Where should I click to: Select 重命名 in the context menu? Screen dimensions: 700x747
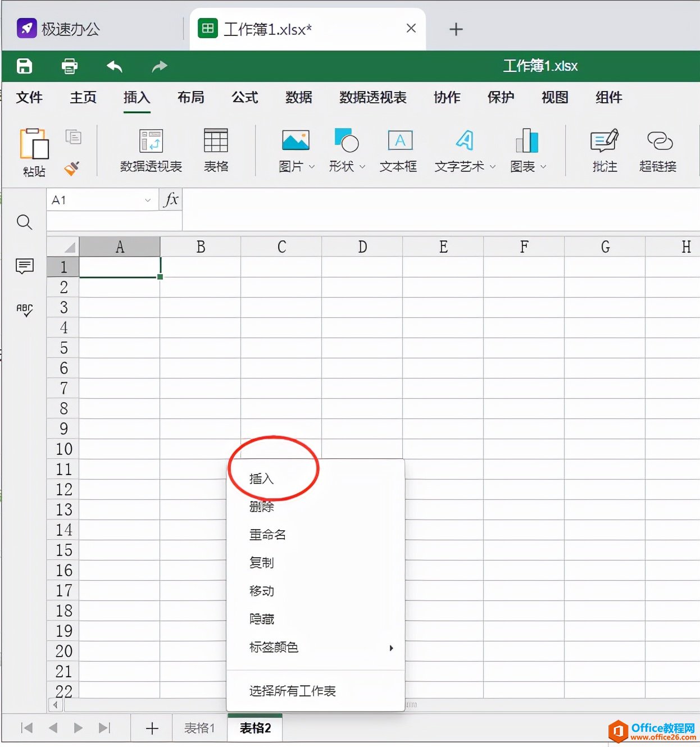pyautogui.click(x=267, y=535)
